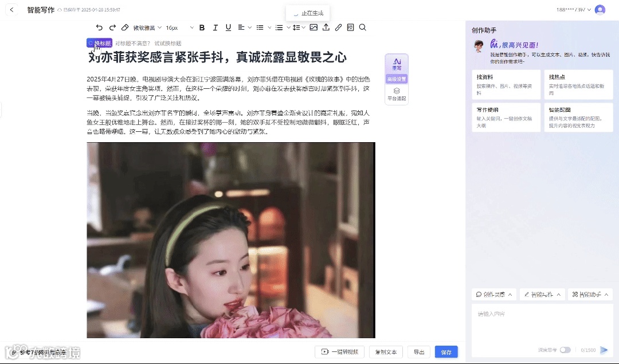Image resolution: width=619 pixels, height=364 pixels.
Task: Undo the last edit
Action: (99, 28)
